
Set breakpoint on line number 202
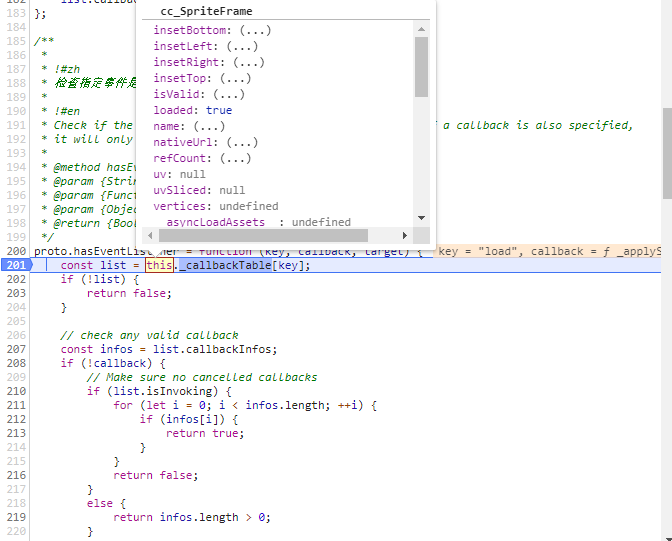click(x=16, y=280)
